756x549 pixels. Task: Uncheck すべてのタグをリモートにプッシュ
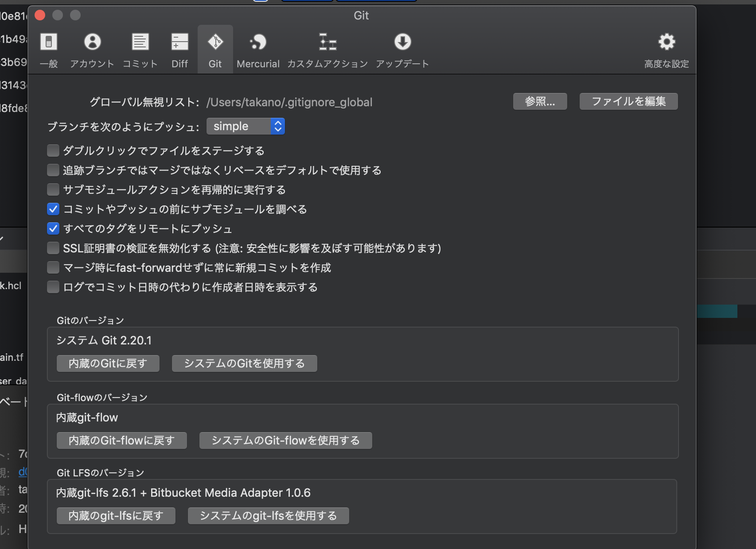53,228
